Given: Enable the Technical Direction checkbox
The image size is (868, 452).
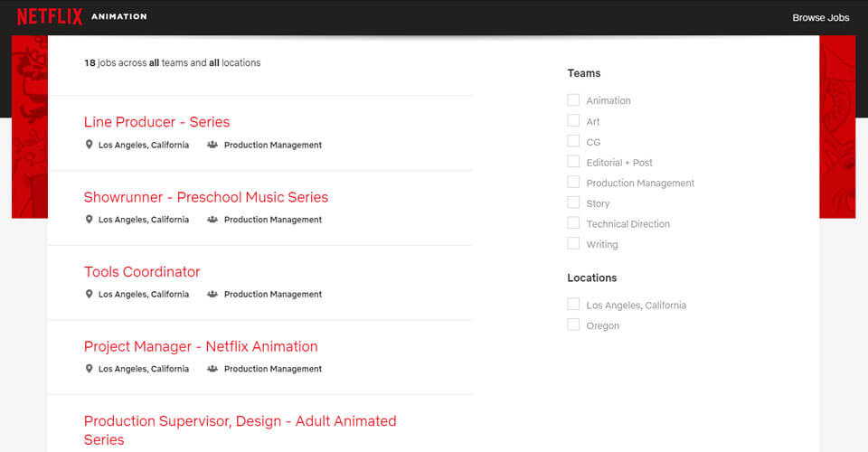Looking at the screenshot, I should (x=573, y=223).
